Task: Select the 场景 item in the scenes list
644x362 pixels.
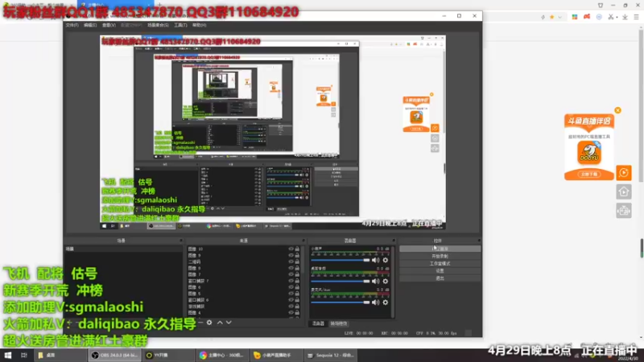Action: pos(123,249)
